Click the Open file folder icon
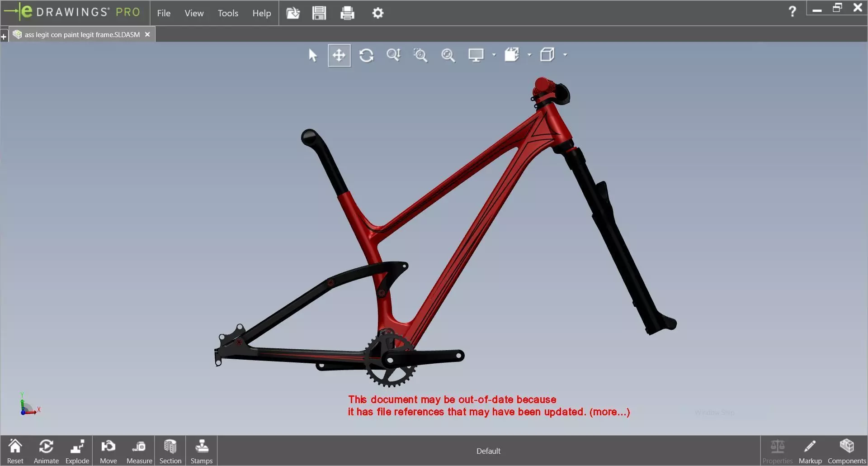 tap(293, 13)
